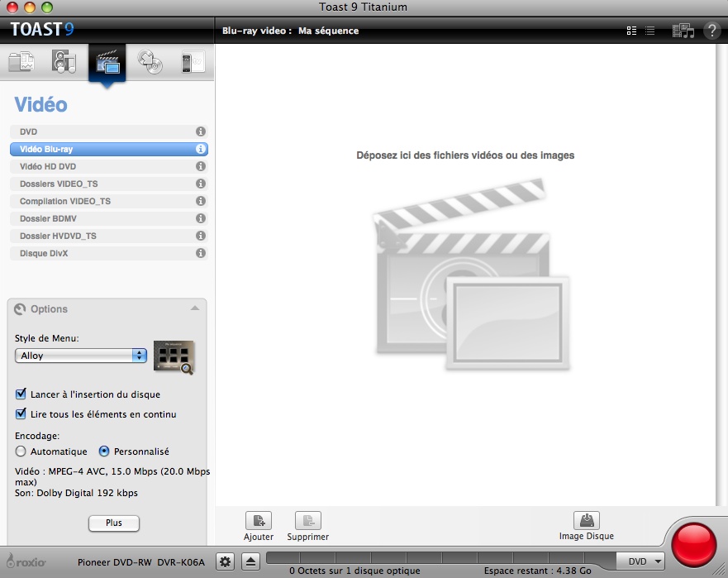The image size is (728, 578).
Task: Toggle Lire tous les éléments en continu
Action: [x=21, y=413]
